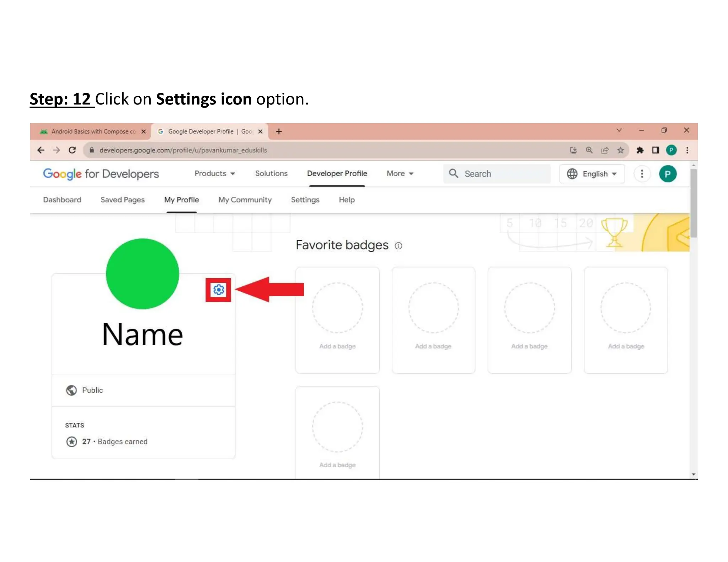
Task: Click the page vertical scrollbar
Action: [x=693, y=203]
